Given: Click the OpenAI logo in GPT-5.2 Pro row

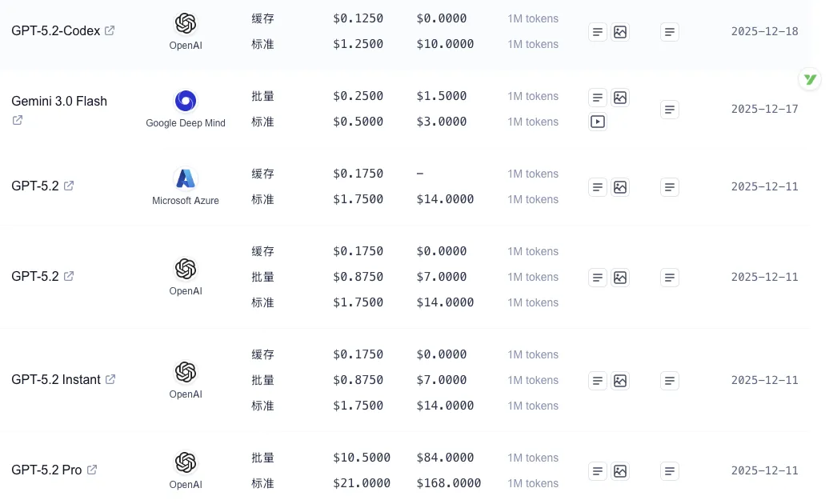Looking at the screenshot, I should 186,462.
